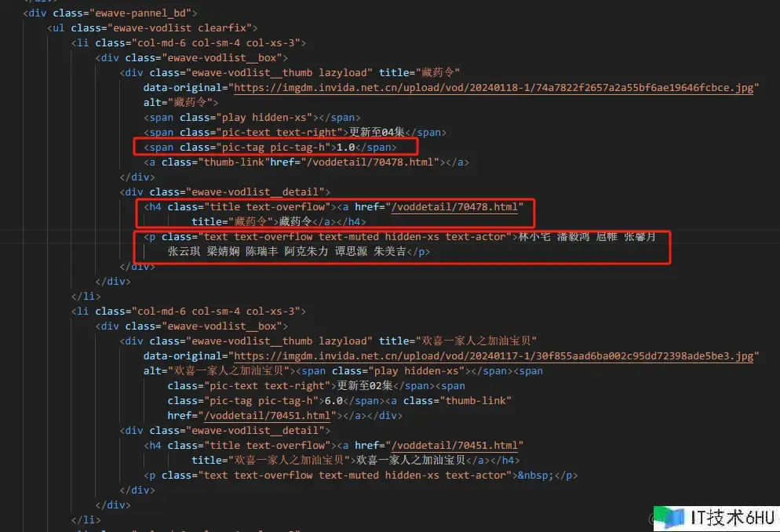Click the pic-tag span containing 1.0
The width and height of the screenshot is (780, 532).
coord(270,148)
